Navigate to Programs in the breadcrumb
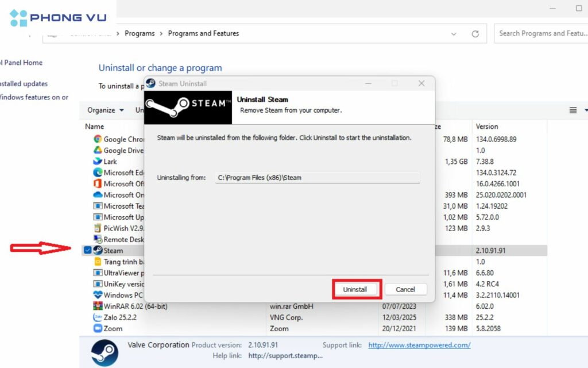The image size is (588, 368). [140, 33]
